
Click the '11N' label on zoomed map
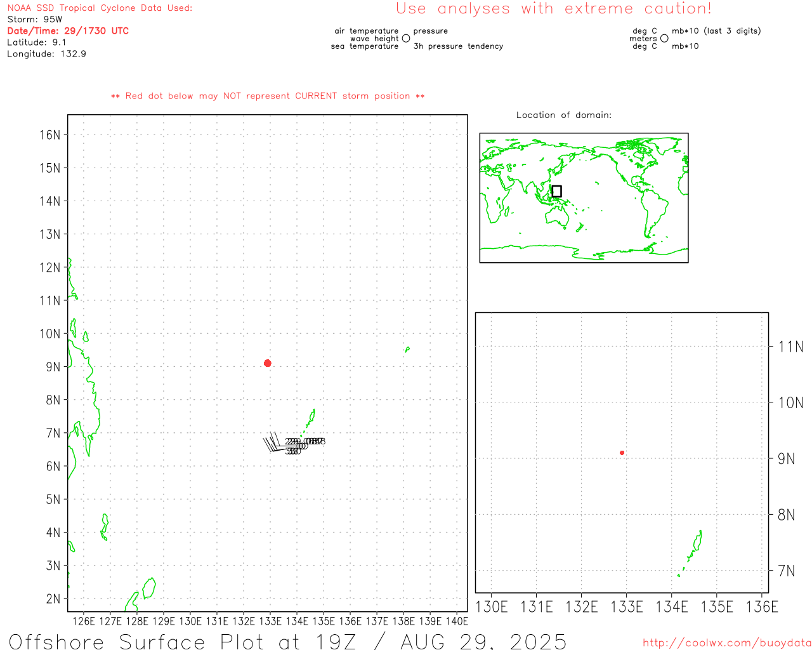click(790, 347)
